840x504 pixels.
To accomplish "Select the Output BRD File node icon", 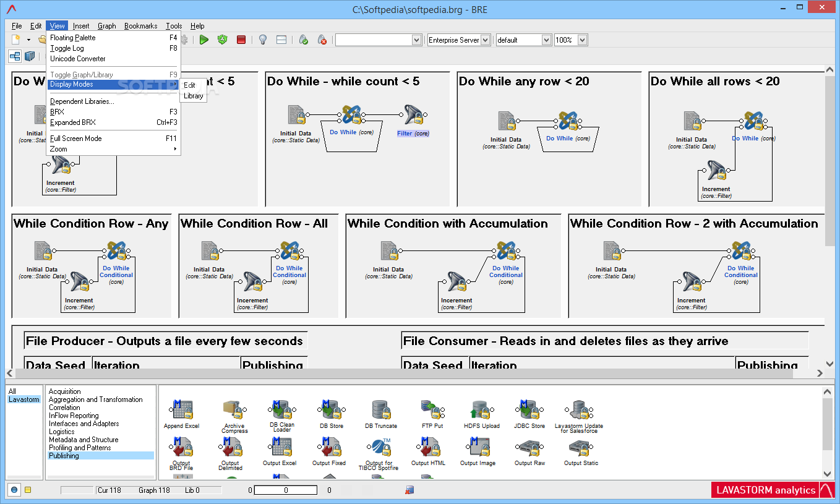I will pos(182,448).
